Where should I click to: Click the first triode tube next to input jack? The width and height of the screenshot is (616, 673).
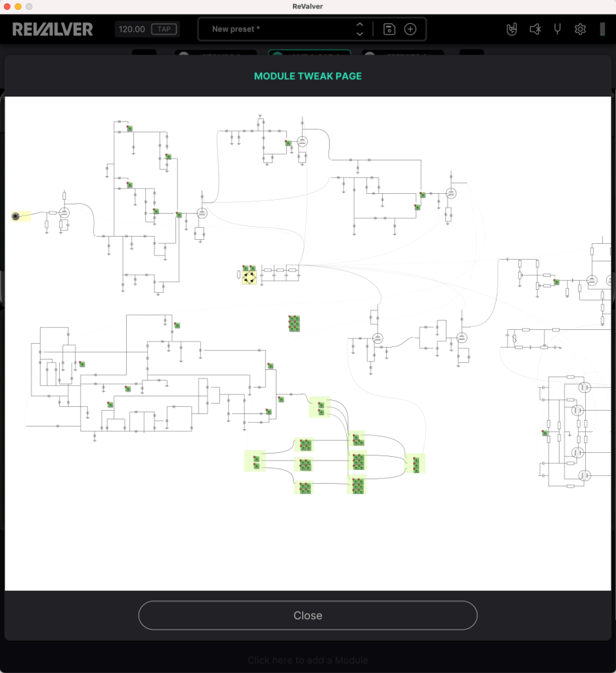coord(64,212)
